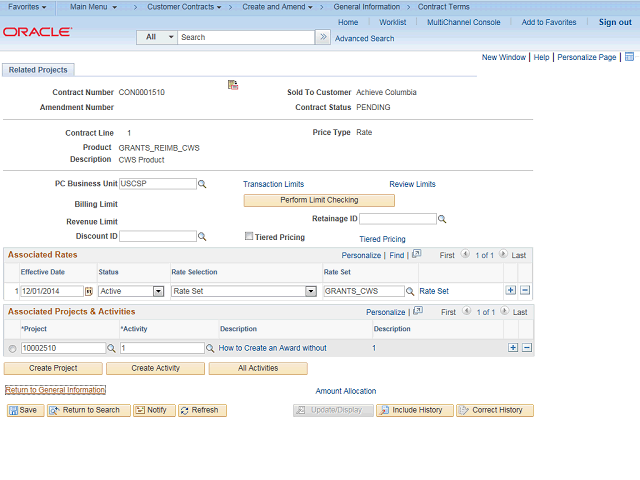
Task: Add a row in Associated Rates
Action: [511, 290]
